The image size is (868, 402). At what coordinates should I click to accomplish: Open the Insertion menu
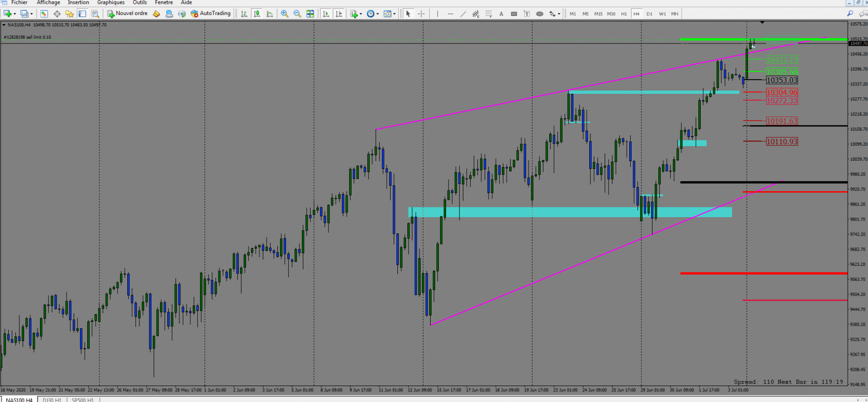(79, 2)
